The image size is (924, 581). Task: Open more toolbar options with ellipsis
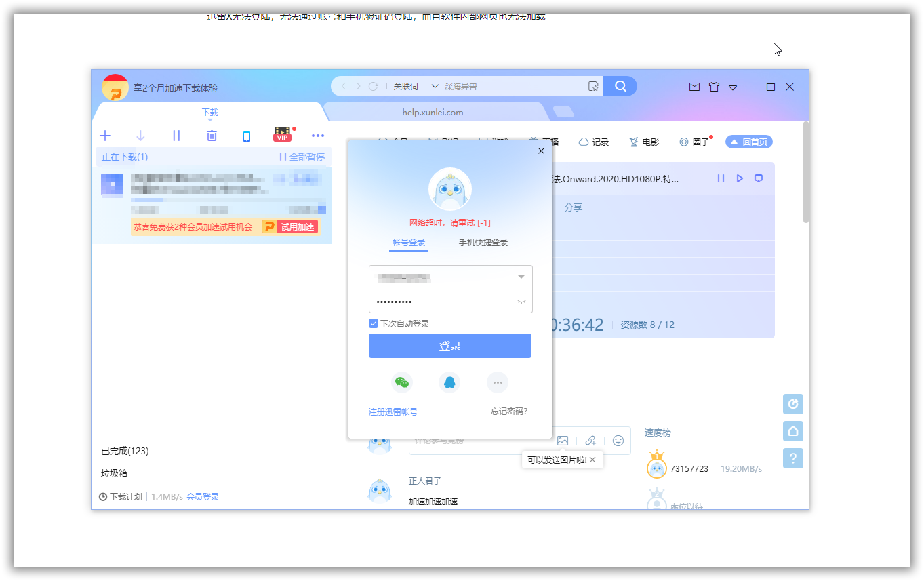coord(317,136)
